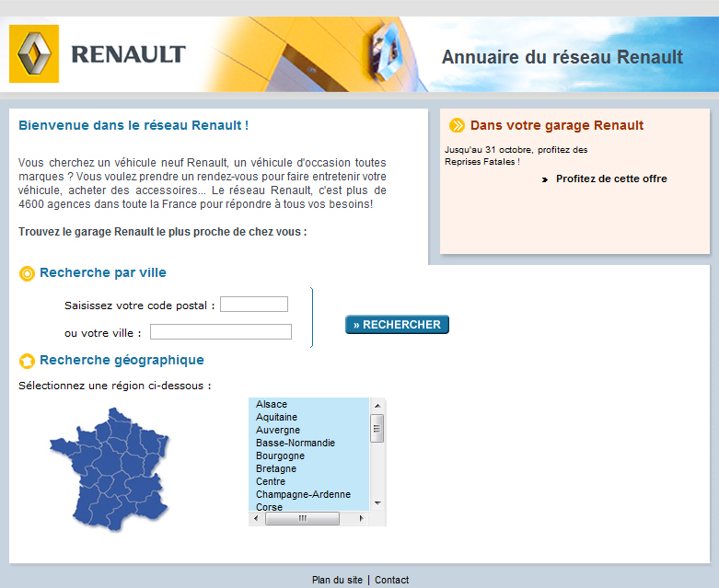
Task: Focus the ville input field
Action: [221, 332]
